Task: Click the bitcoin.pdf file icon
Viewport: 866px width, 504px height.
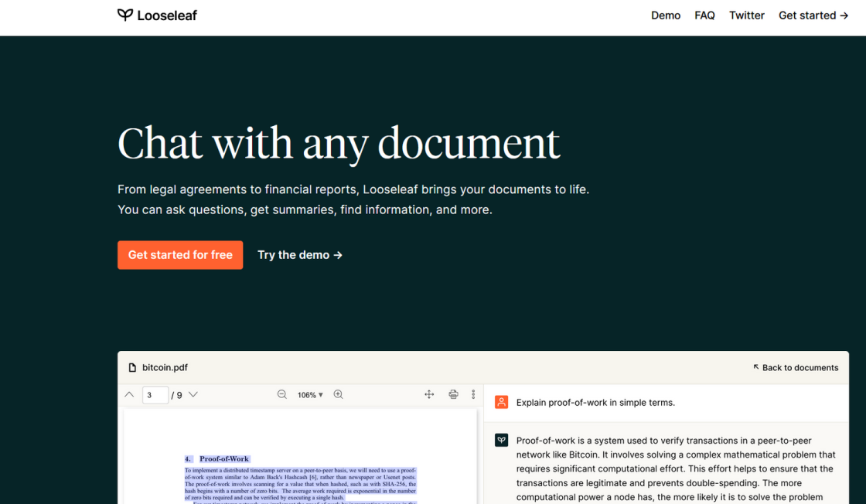Action: [x=132, y=368]
